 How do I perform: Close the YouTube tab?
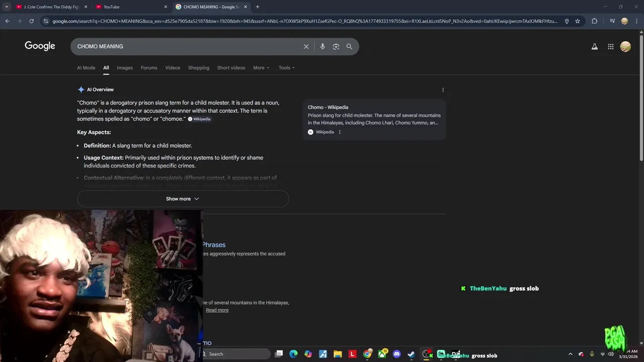pos(166,7)
